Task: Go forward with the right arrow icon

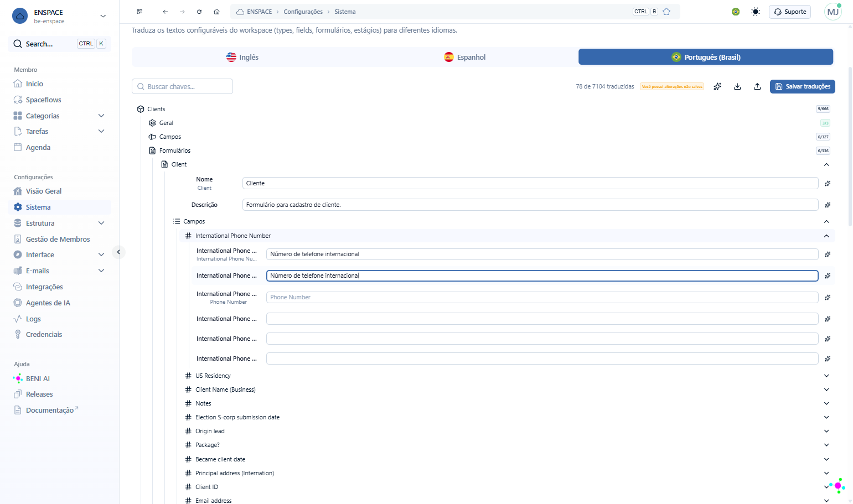Action: 182,12
